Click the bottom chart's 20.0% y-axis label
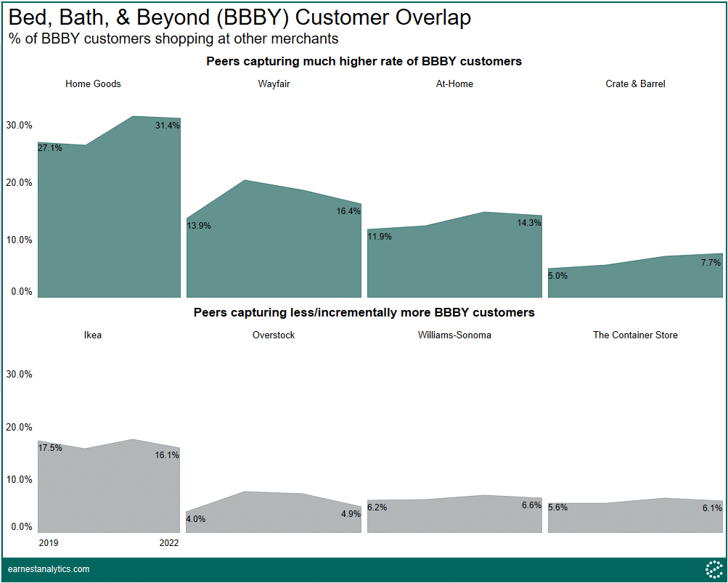 coord(19,428)
